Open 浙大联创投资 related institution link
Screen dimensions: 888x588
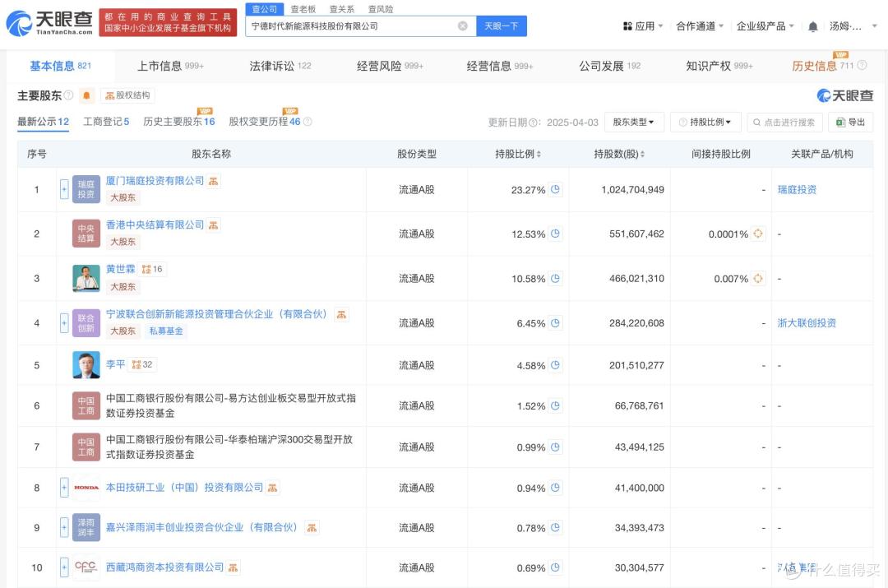(807, 323)
